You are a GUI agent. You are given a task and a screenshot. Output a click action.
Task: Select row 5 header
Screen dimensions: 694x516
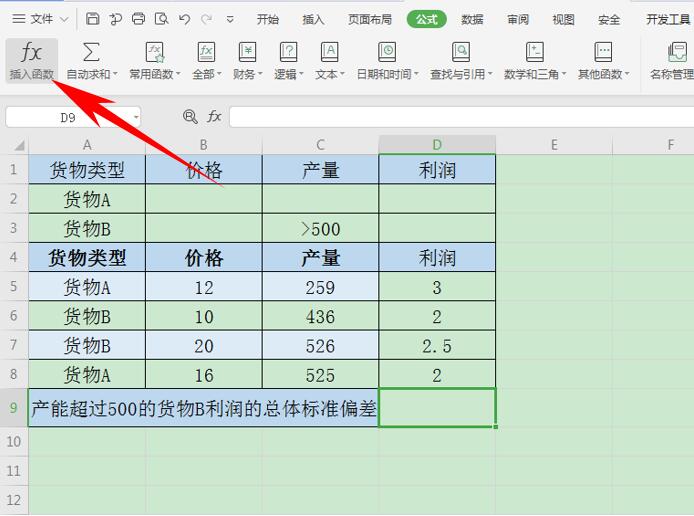click(x=14, y=286)
